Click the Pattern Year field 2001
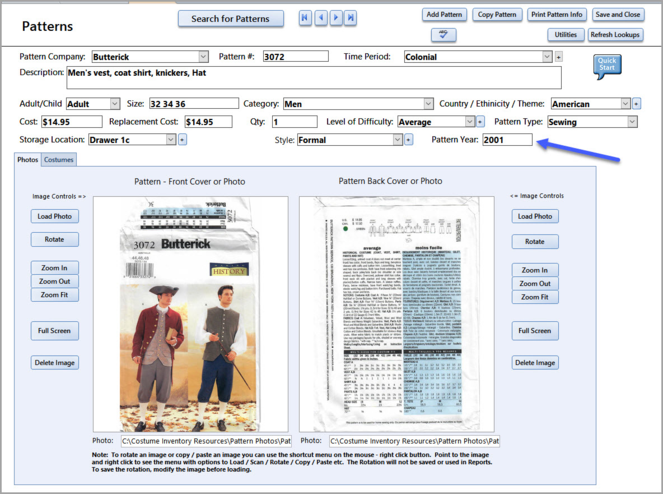Viewport: 663px width, 494px height. tap(507, 140)
